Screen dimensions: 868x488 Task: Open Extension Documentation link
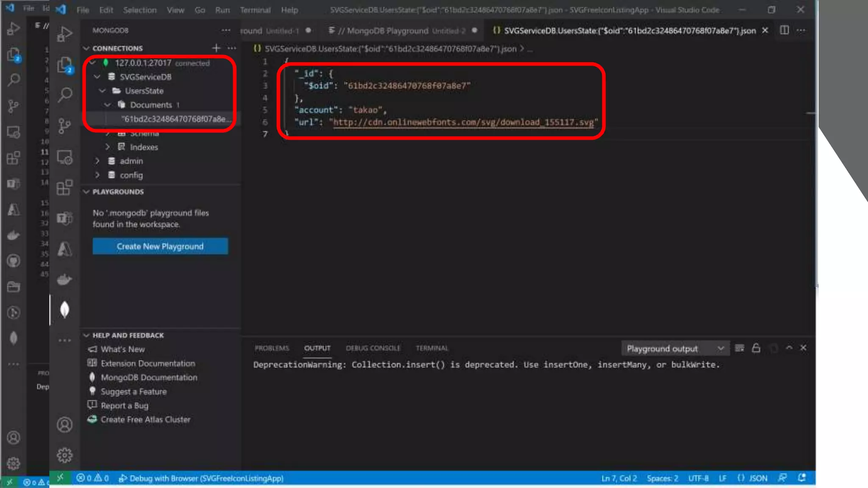point(148,363)
